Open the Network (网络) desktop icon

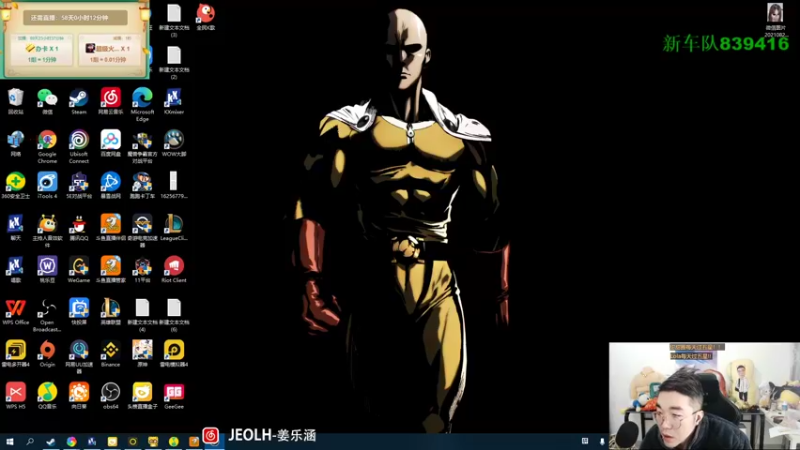click(x=16, y=140)
